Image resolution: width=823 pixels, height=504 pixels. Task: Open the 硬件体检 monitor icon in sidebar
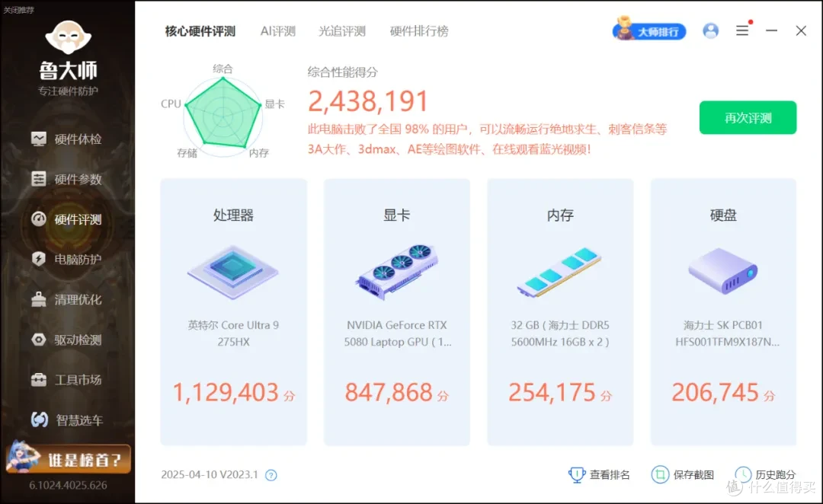(38, 139)
